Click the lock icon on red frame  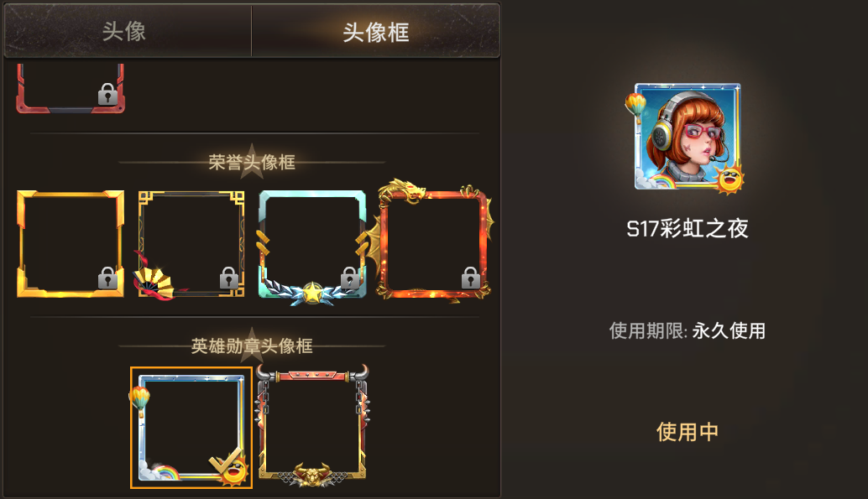pos(108,95)
